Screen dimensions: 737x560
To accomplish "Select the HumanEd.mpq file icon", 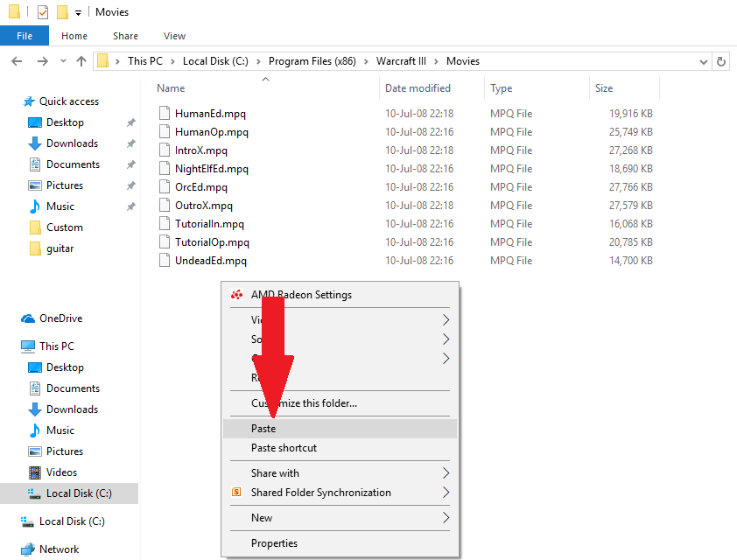I will [165, 113].
